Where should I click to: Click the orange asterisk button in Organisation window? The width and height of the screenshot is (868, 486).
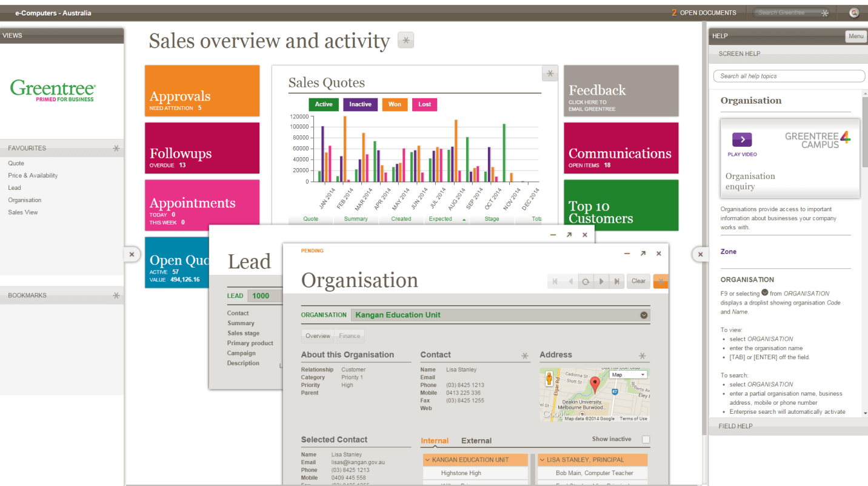[x=661, y=282]
